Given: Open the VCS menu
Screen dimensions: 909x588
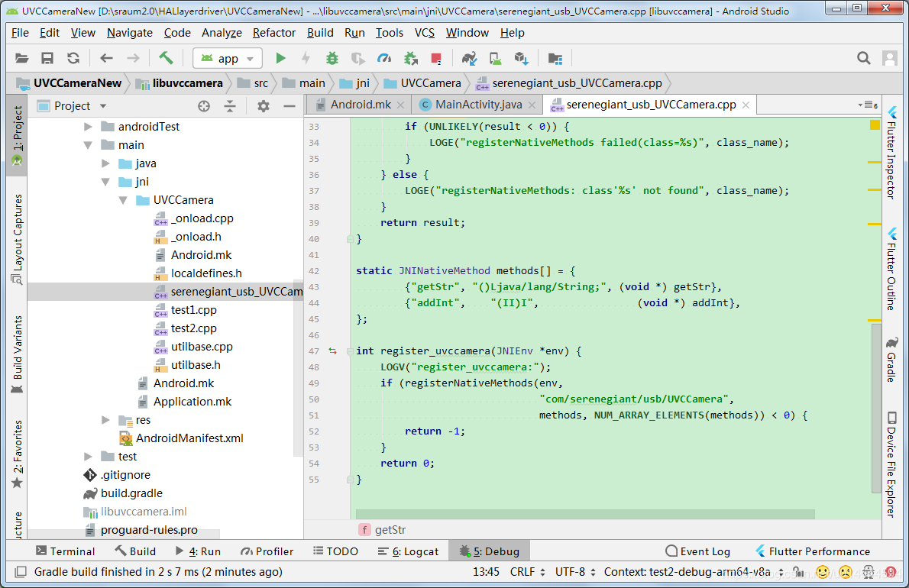Looking at the screenshot, I should point(425,33).
